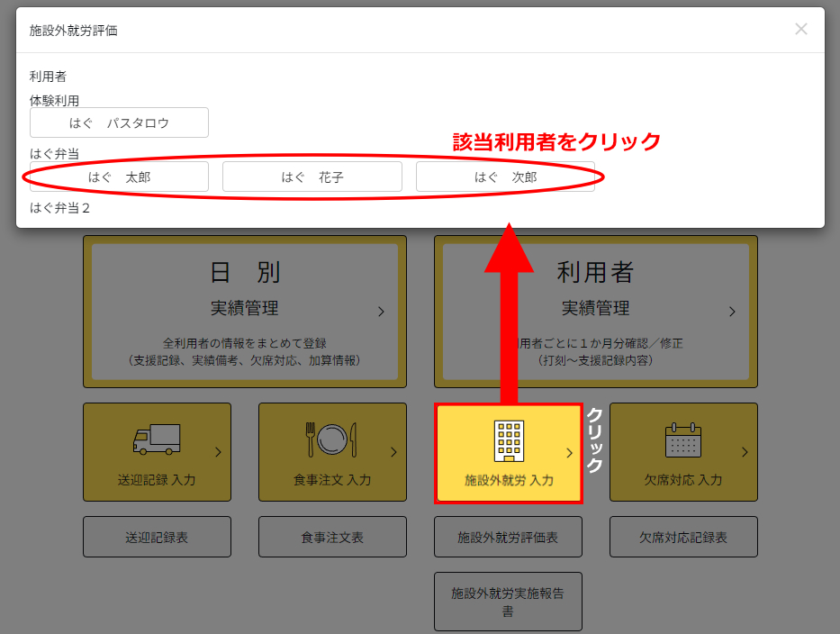Click the calendar icon for 欠席対応
Image resolution: width=840 pixels, height=634 pixels.
pyautogui.click(x=682, y=440)
